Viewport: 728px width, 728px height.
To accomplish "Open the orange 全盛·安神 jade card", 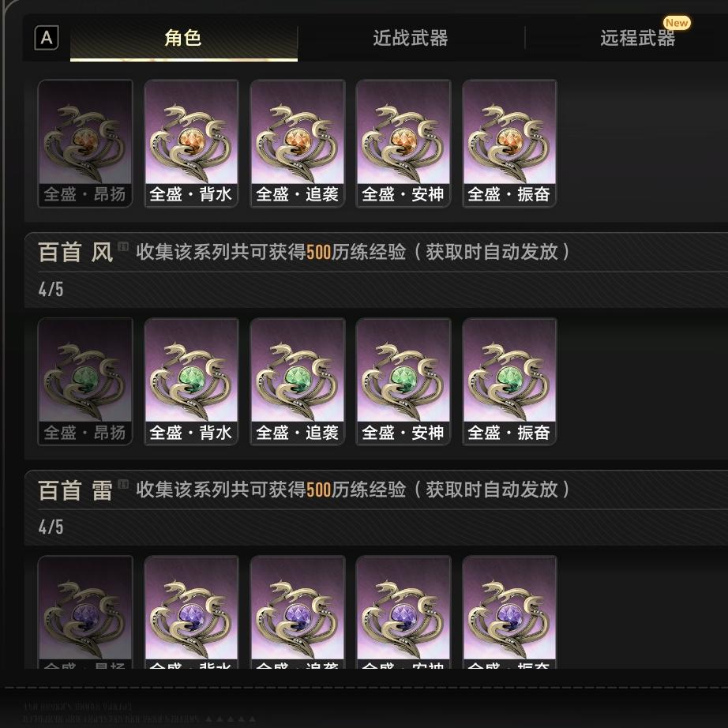I will (403, 144).
